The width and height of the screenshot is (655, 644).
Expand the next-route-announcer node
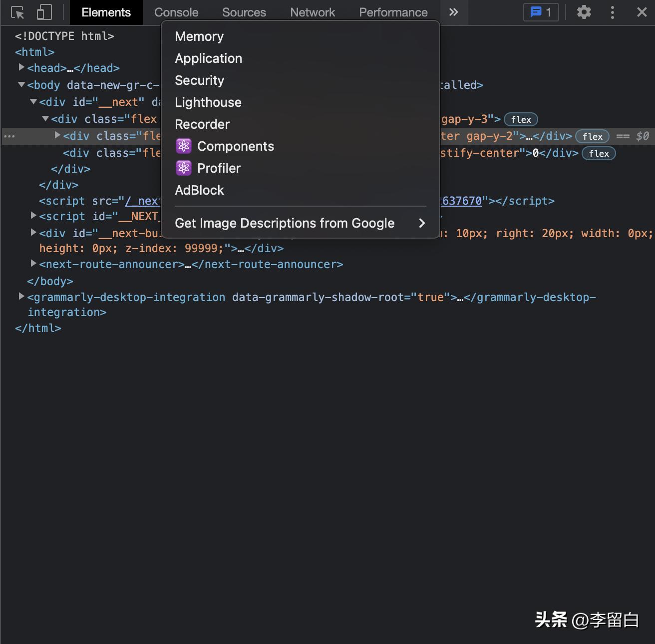pos(33,264)
